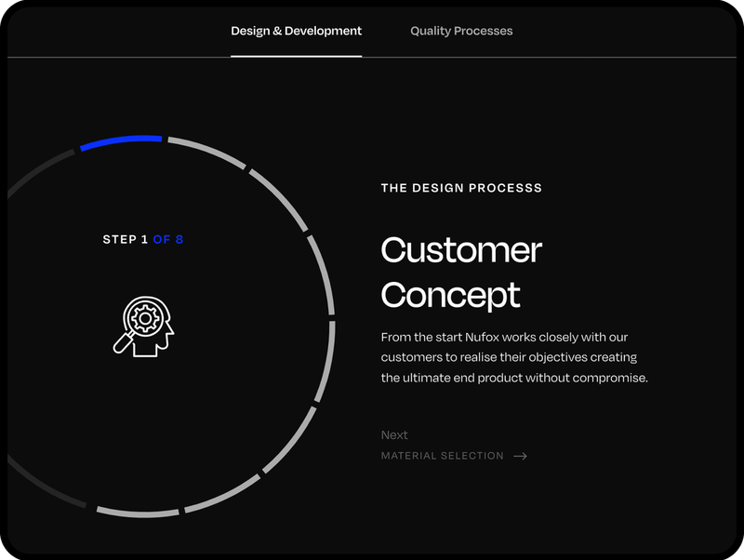
Task: Click the STEP 1 label inside the circle
Action: tap(126, 240)
